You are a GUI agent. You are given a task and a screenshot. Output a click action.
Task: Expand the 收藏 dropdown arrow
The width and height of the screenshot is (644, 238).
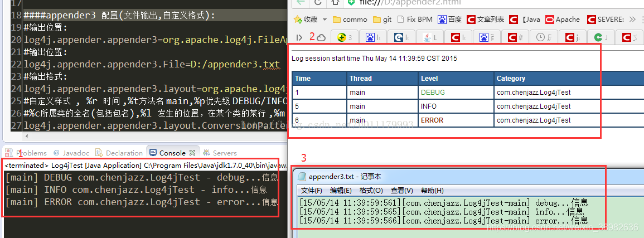pyautogui.click(x=325, y=20)
